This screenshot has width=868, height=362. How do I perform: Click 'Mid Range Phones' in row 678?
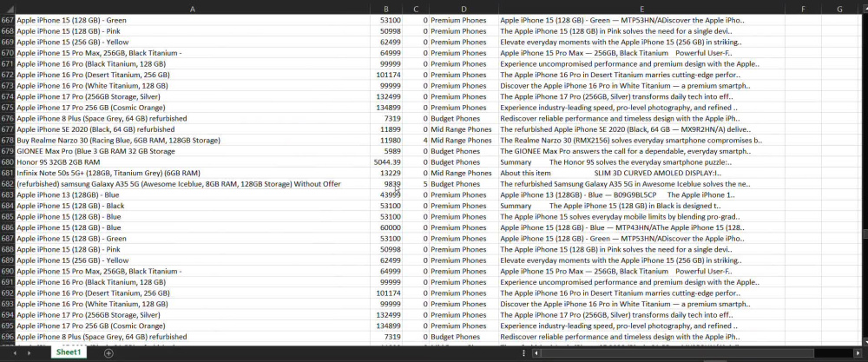tap(464, 141)
